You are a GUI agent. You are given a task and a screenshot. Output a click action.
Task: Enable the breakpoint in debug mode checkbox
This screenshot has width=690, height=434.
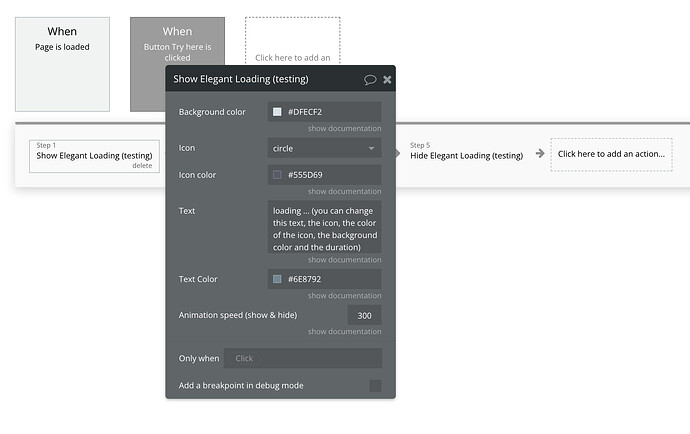pyautogui.click(x=375, y=386)
